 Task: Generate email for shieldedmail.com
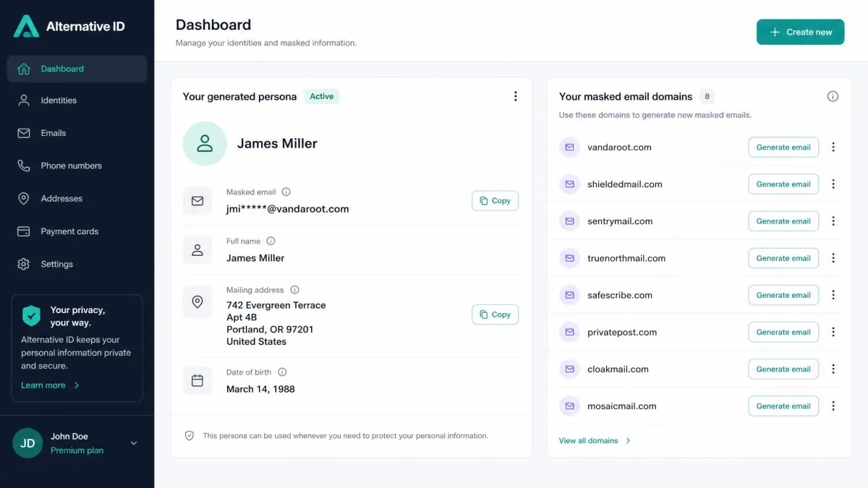(x=783, y=184)
